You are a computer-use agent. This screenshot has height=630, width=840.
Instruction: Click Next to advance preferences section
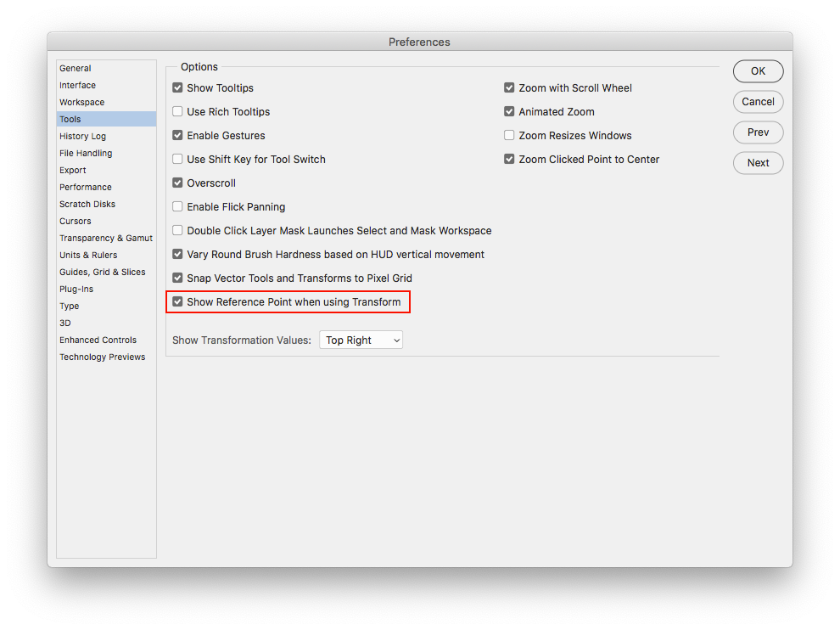[x=758, y=163]
